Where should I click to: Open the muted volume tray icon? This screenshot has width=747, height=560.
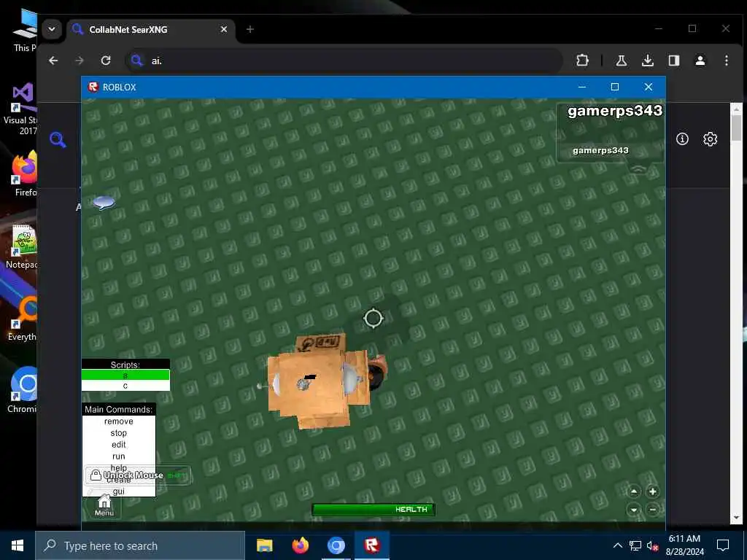point(652,545)
